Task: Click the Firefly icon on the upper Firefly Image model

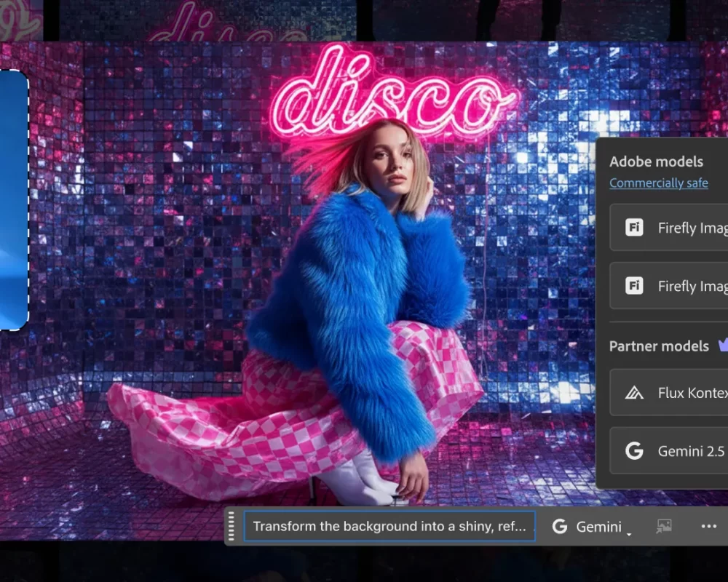Action: [634, 228]
